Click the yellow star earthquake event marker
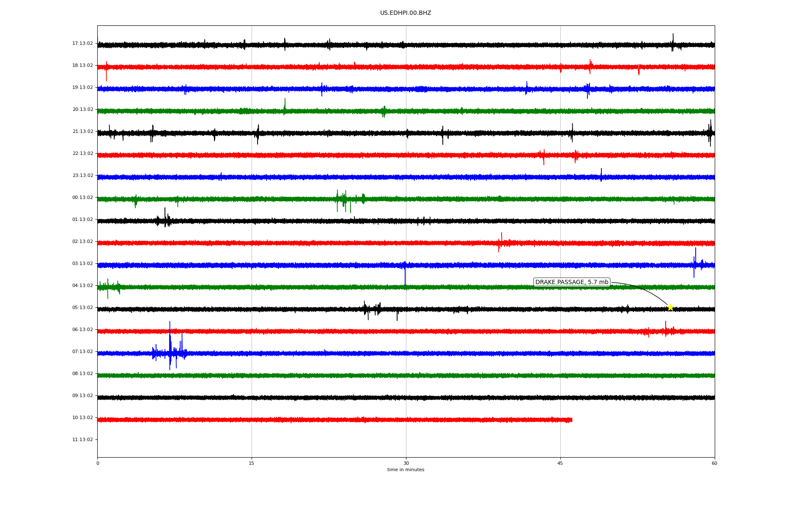The image size is (812, 508). 670,308
